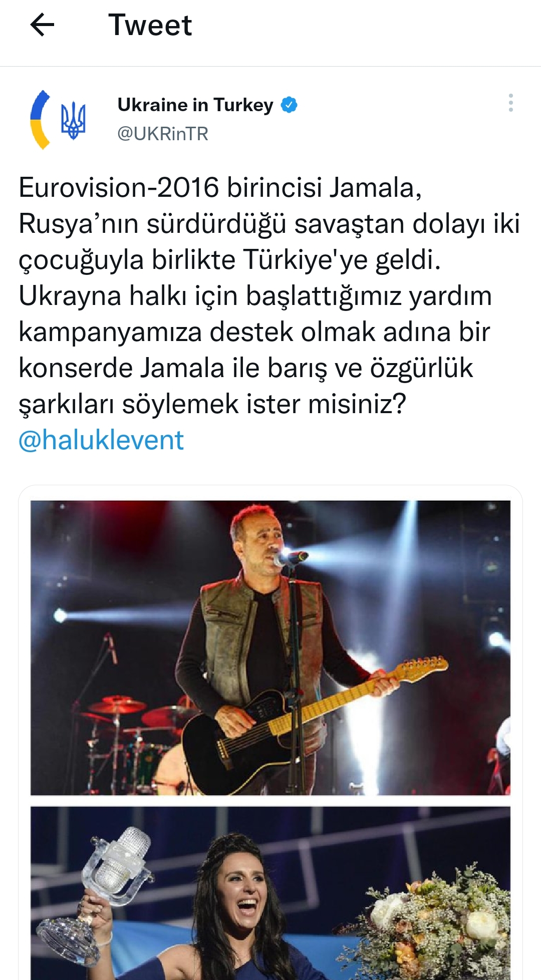Tap the blue-yellow arc in the avatar
This screenshot has width=541, height=980.
click(x=40, y=120)
